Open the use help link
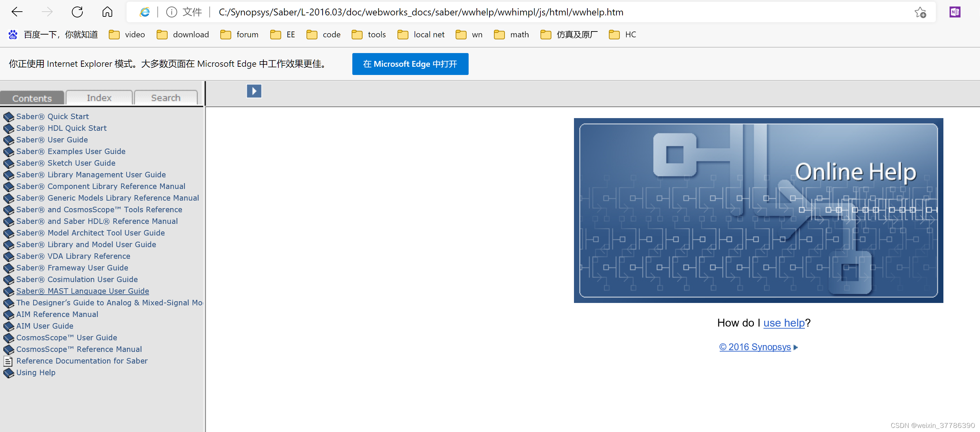Viewport: 980px width, 432px height. click(x=784, y=323)
